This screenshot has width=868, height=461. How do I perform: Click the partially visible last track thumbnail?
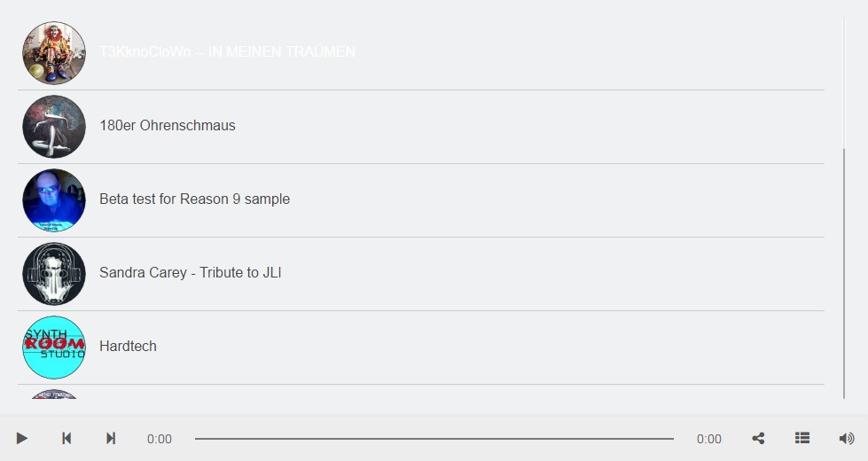pyautogui.click(x=54, y=395)
